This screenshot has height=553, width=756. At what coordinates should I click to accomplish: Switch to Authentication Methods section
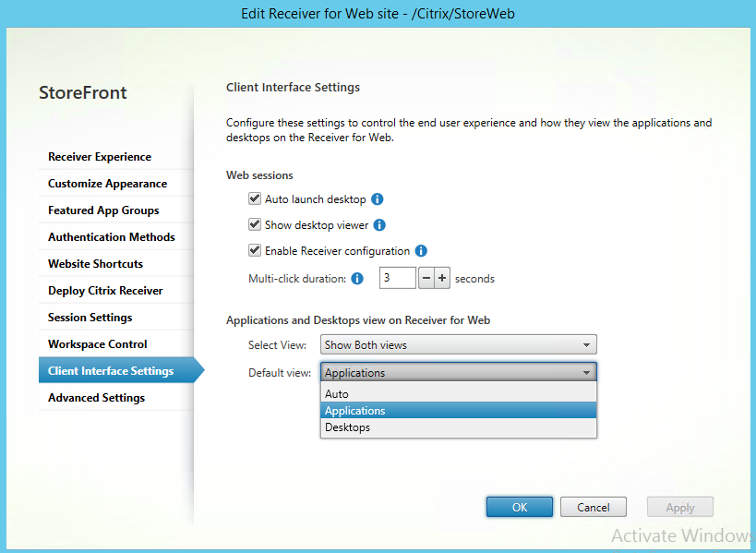115,237
